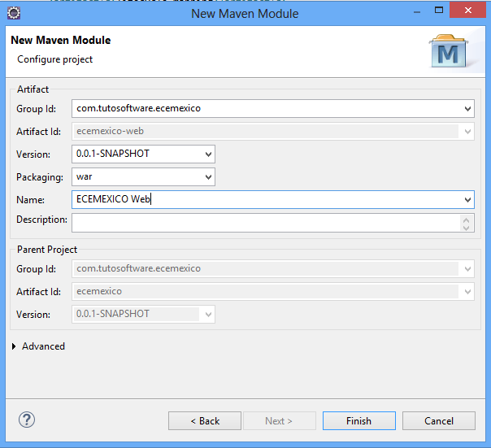Click the disabled Next button

[x=280, y=420]
